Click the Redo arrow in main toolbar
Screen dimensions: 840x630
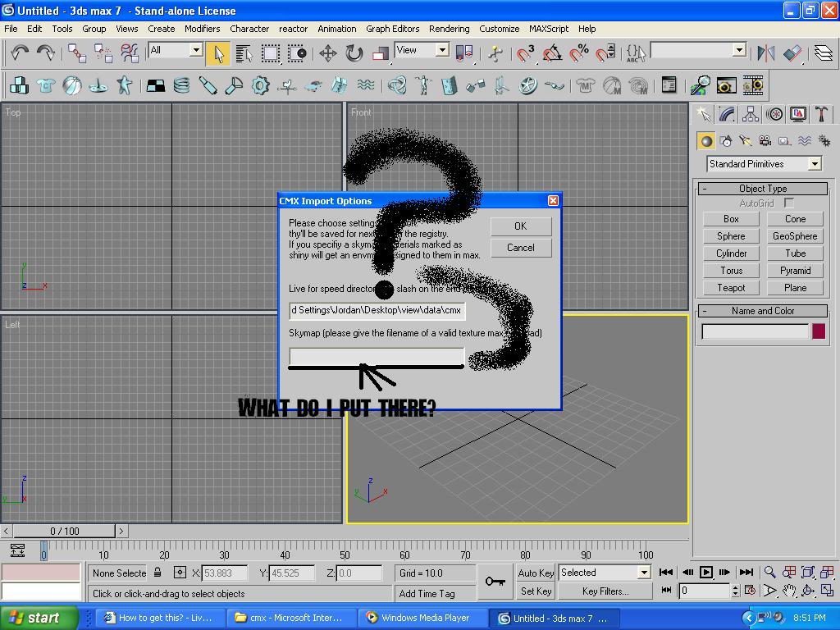[x=46, y=53]
